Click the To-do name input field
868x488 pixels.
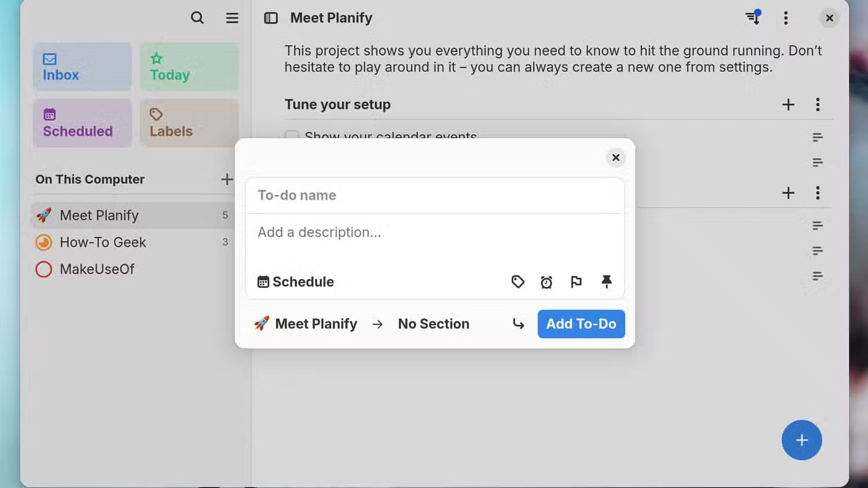pos(435,195)
